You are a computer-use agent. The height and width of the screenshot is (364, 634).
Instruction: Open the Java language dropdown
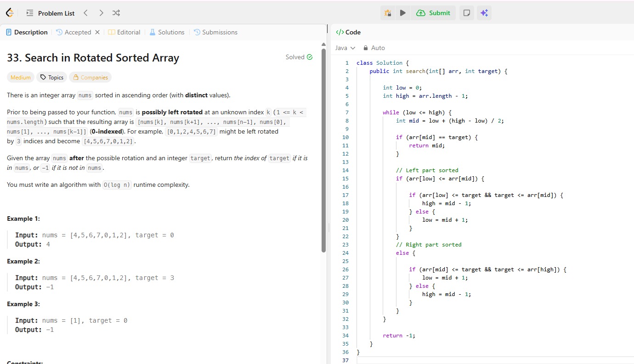345,48
